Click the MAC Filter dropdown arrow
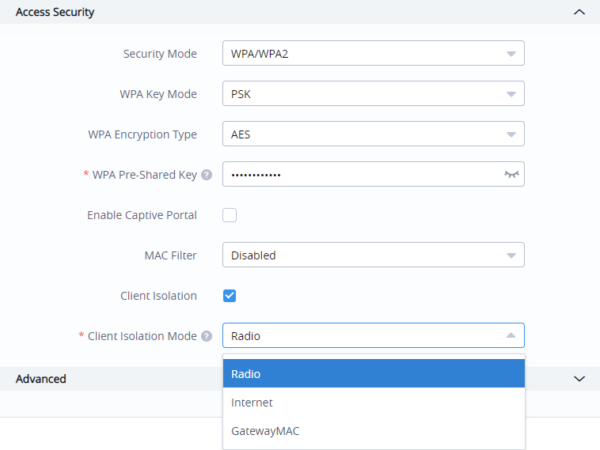 (511, 255)
